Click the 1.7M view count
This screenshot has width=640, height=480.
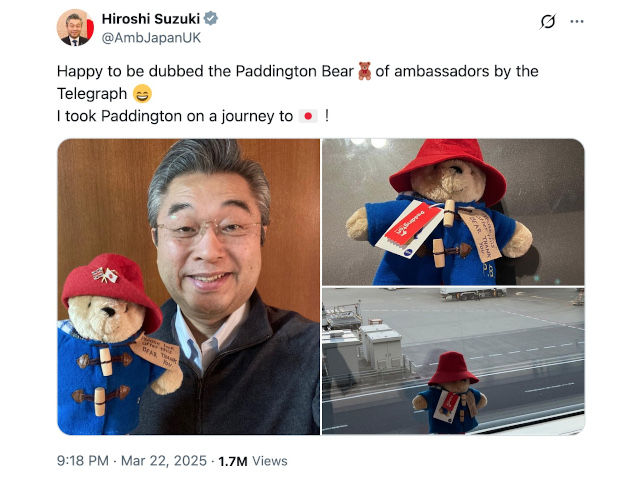pyautogui.click(x=233, y=461)
